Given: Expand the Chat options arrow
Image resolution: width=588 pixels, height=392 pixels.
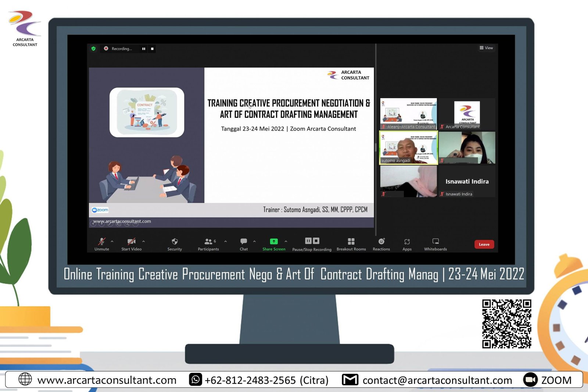Looking at the screenshot, I should coord(254,241).
